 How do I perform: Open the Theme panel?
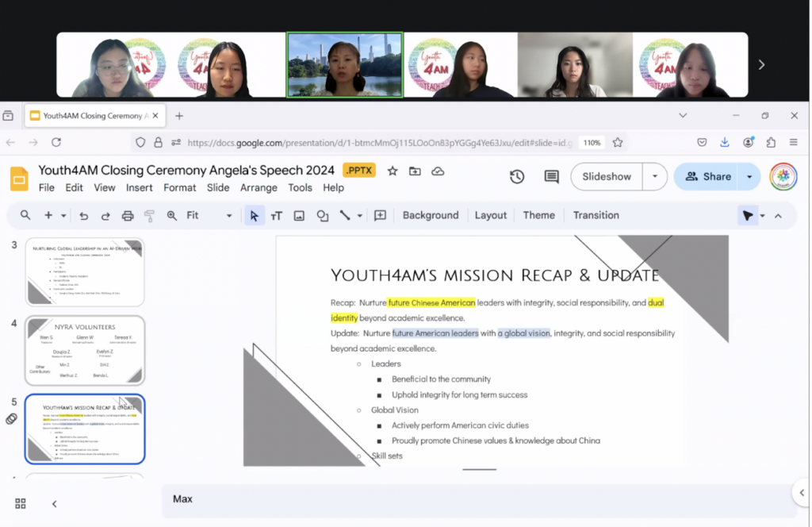coord(538,215)
